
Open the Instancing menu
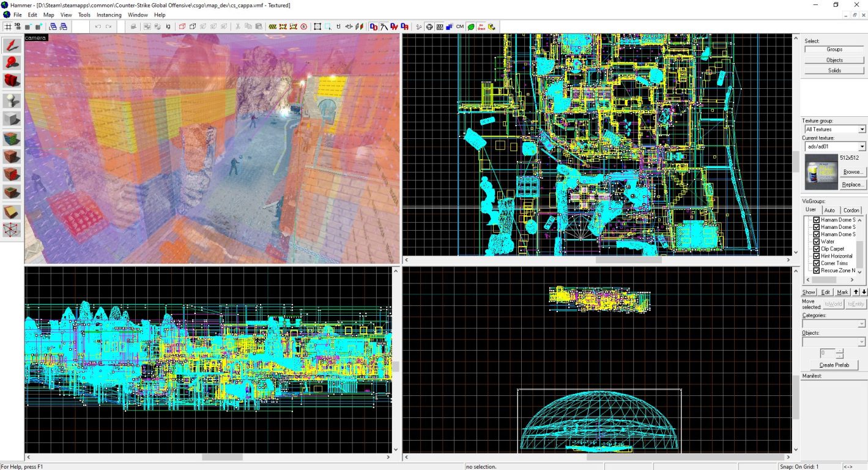coord(109,15)
